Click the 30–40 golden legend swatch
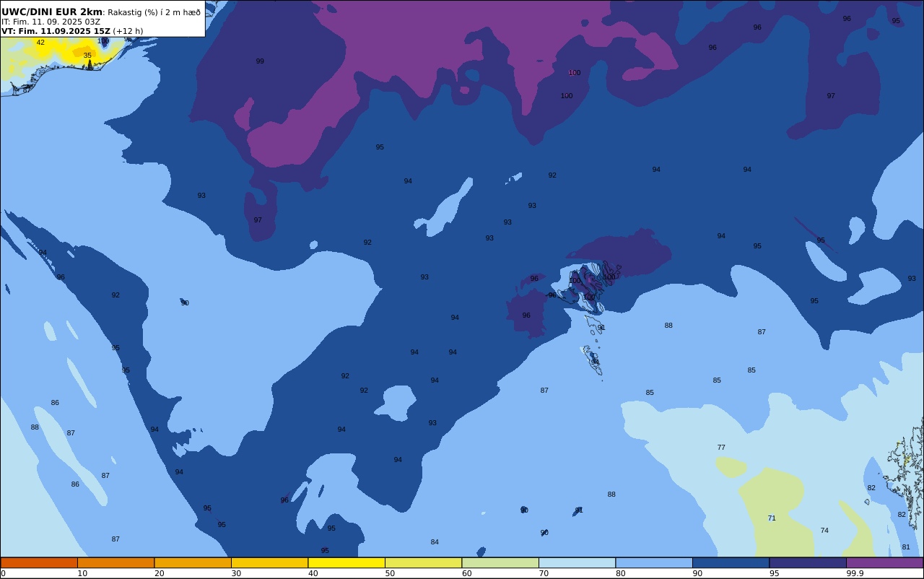This screenshot has width=924, height=579. (x=269, y=562)
